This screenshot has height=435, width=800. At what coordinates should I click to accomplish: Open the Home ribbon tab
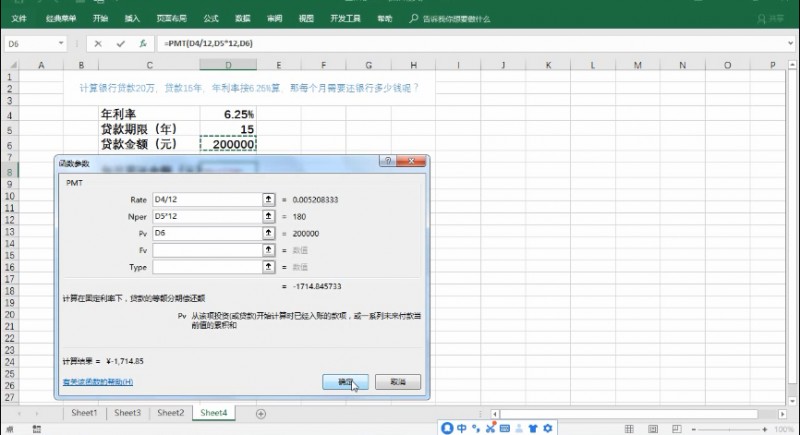(101, 18)
